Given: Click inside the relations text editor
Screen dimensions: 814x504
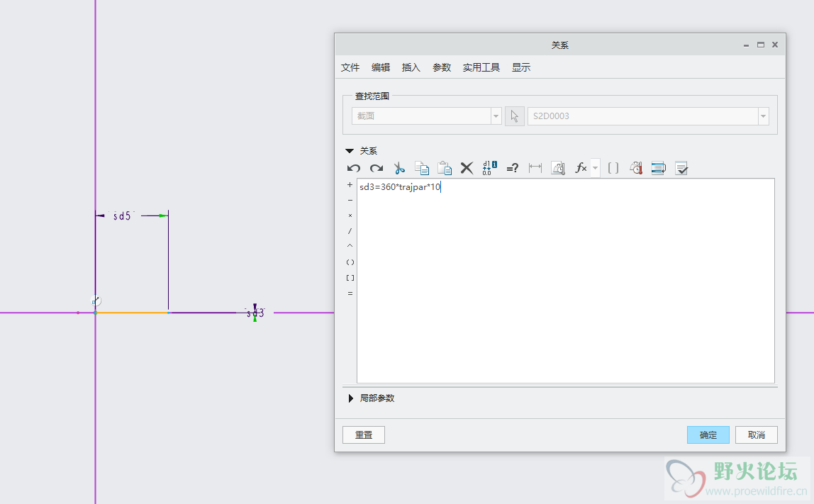Looking at the screenshot, I should pyautogui.click(x=566, y=281).
